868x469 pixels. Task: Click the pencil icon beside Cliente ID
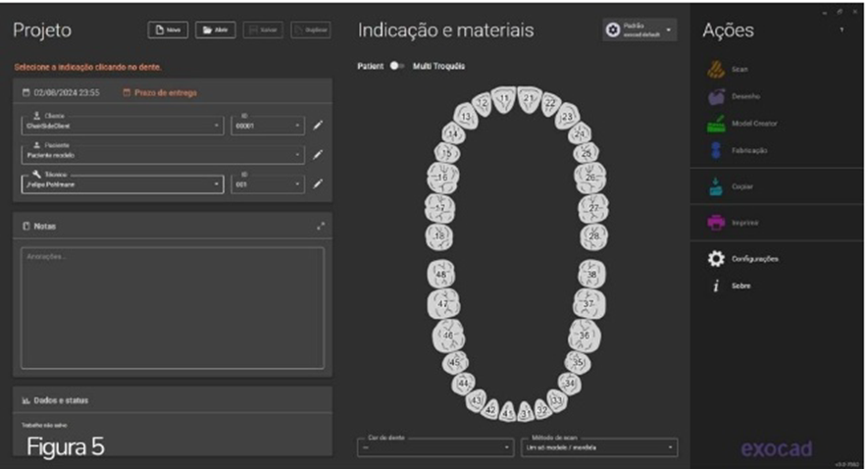(318, 126)
